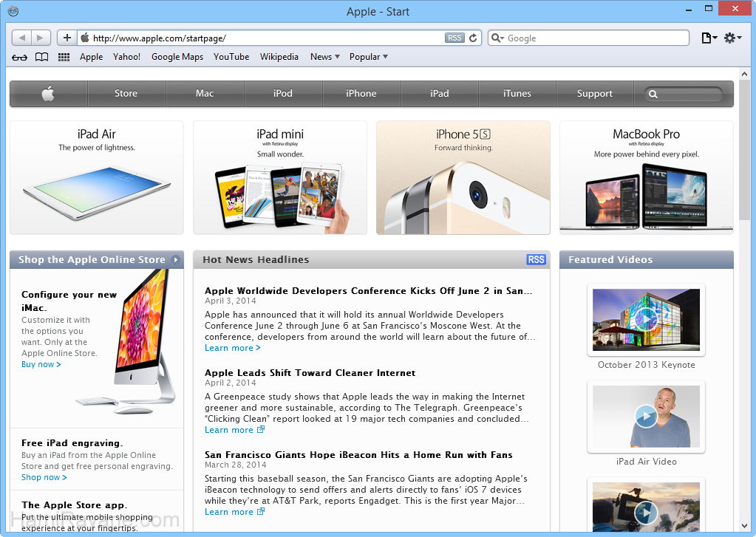756x537 pixels.
Task: Click Learn more under Cleaner Internet article
Action: click(234, 430)
